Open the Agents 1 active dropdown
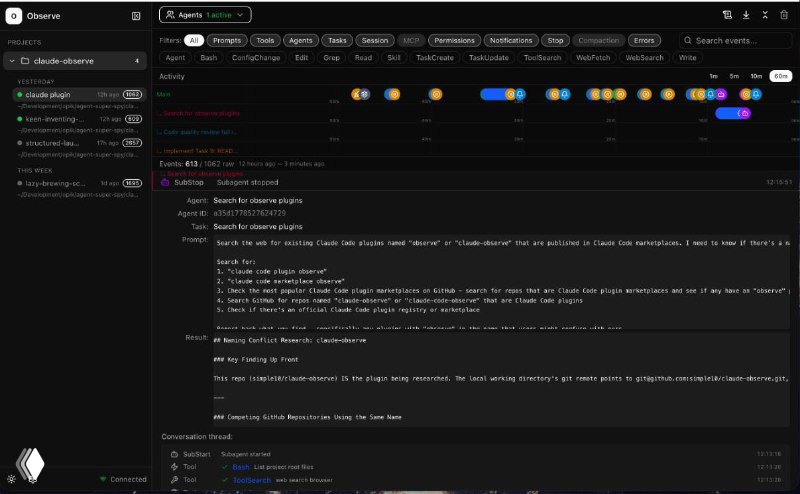Viewport: 800px width, 494px height. pyautogui.click(x=205, y=15)
